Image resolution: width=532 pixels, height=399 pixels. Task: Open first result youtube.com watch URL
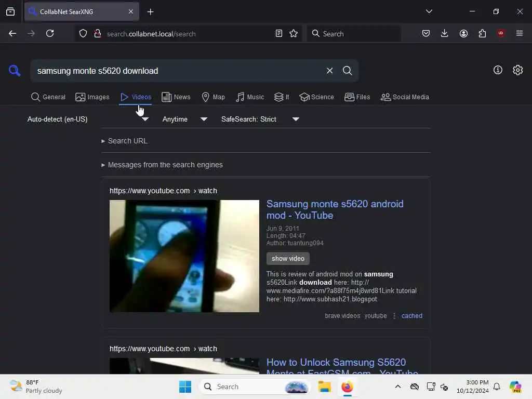[x=163, y=191]
